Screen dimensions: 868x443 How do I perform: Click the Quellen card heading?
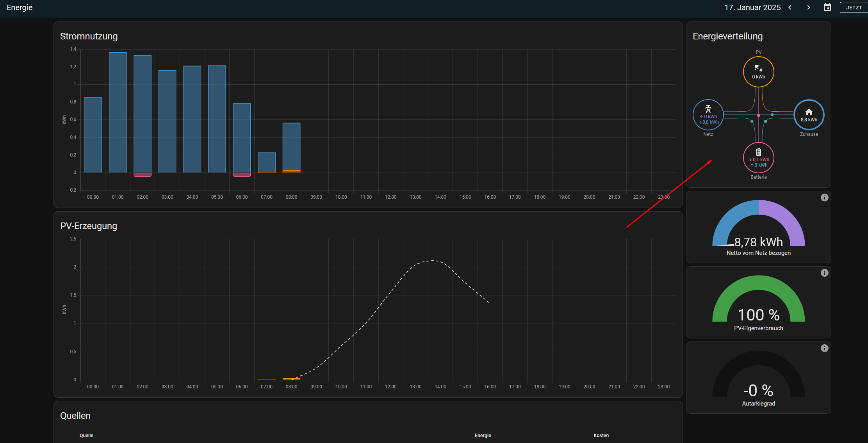(75, 416)
